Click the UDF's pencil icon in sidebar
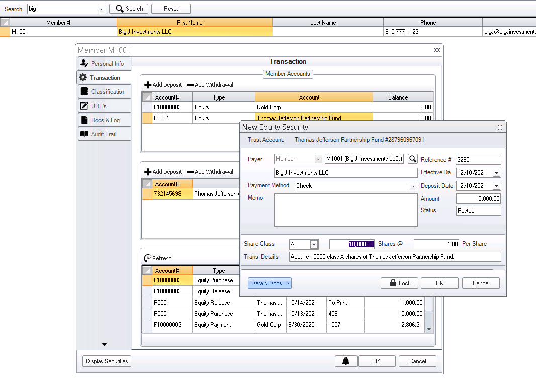 click(x=85, y=106)
